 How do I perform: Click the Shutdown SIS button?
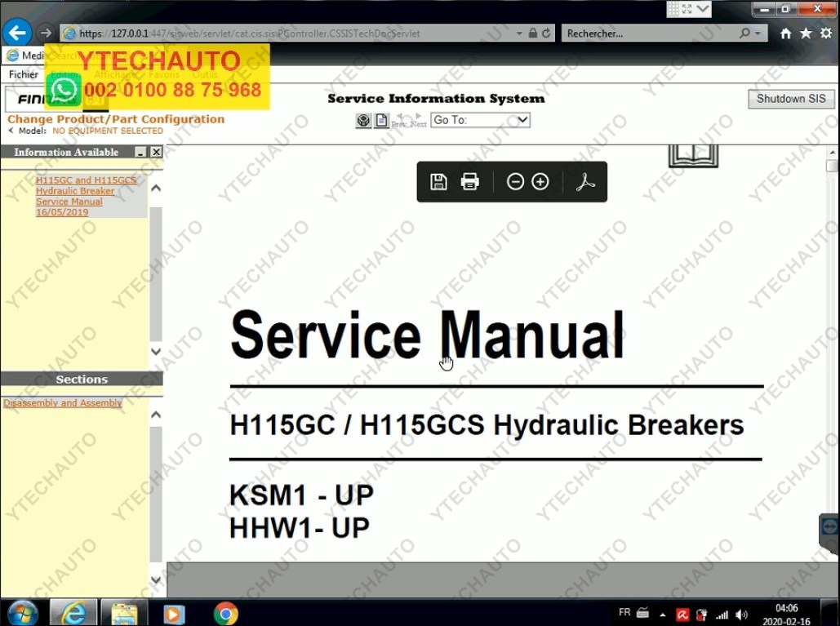point(790,99)
